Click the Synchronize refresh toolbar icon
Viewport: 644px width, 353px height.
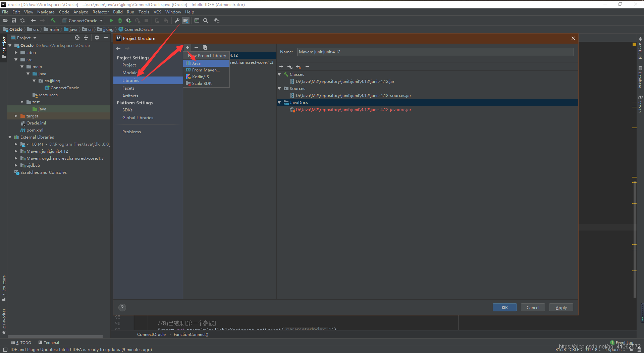[x=22, y=20]
